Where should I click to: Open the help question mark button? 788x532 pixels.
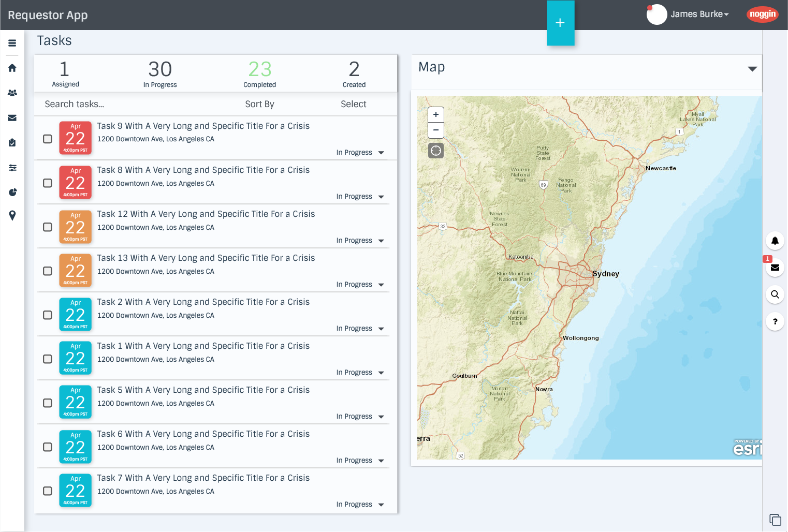point(775,321)
